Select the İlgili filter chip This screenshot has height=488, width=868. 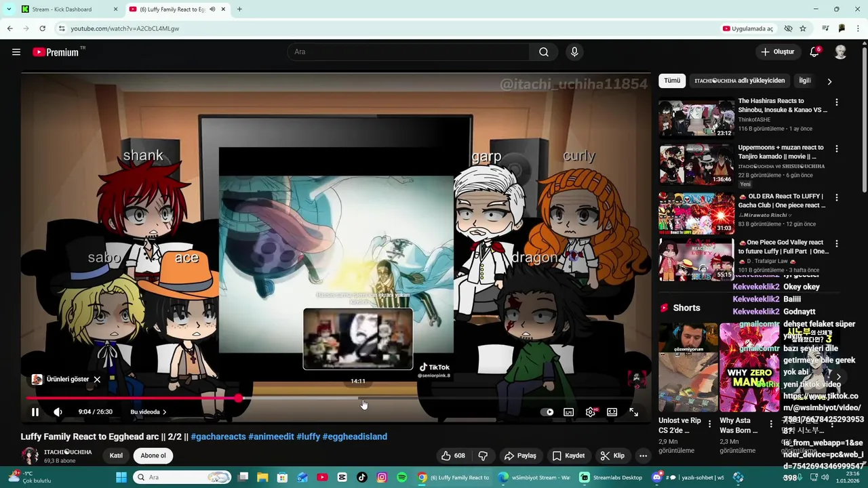805,81
